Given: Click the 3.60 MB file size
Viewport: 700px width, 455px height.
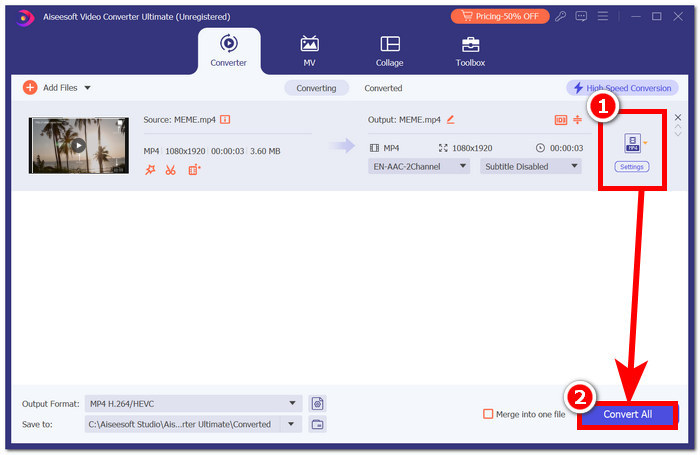Looking at the screenshot, I should click(265, 151).
